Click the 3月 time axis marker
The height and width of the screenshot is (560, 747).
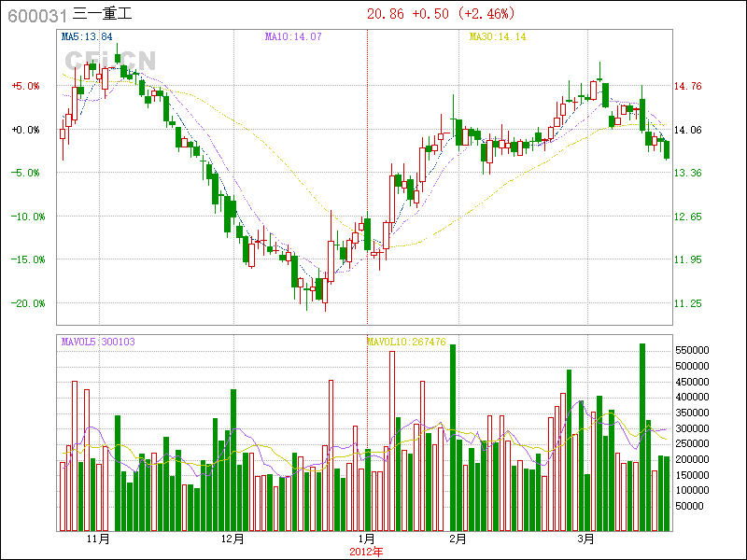point(585,539)
